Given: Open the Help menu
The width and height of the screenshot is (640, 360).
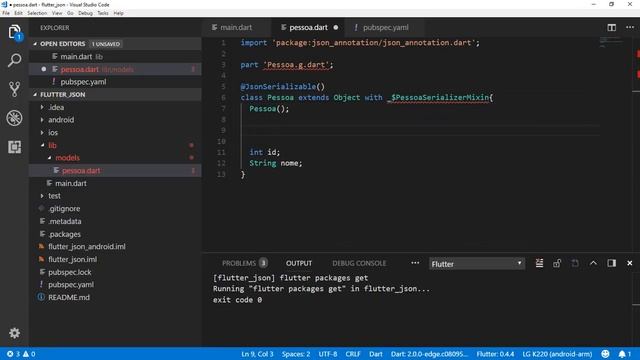Looking at the screenshot, I should [x=118, y=13].
